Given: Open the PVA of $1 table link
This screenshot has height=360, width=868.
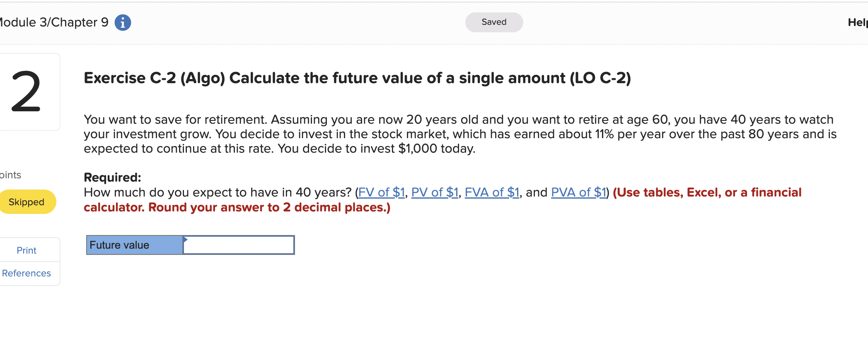Looking at the screenshot, I should [578, 192].
